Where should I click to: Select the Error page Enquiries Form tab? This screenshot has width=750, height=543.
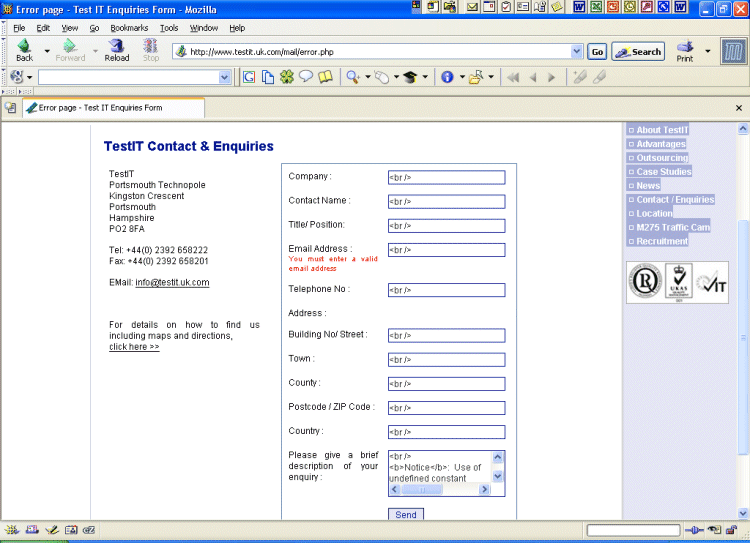pos(114,108)
